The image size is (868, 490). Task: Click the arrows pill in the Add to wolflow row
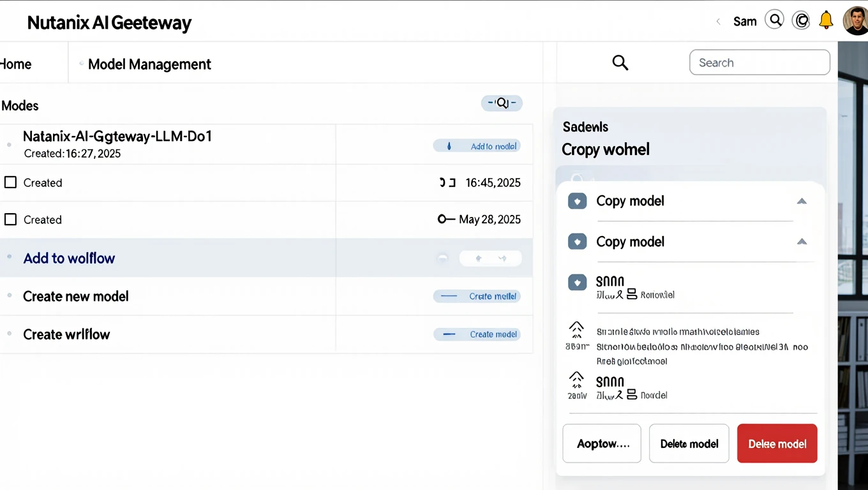pyautogui.click(x=490, y=258)
